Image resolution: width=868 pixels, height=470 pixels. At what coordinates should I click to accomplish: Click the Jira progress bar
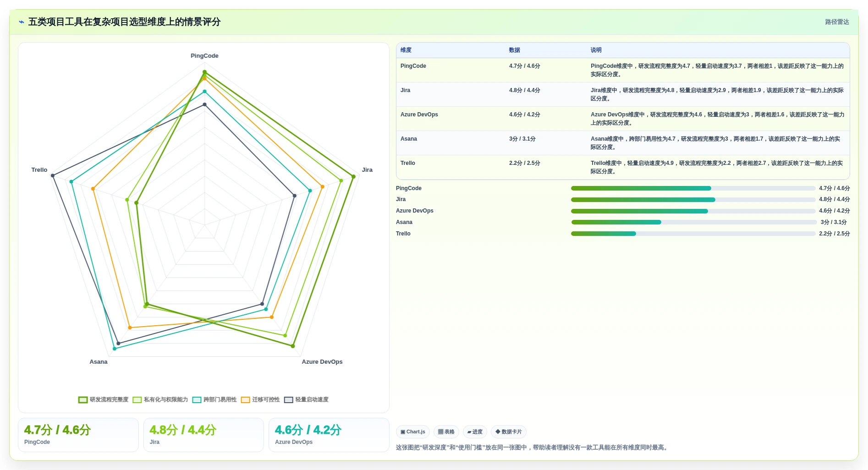[x=693, y=200]
